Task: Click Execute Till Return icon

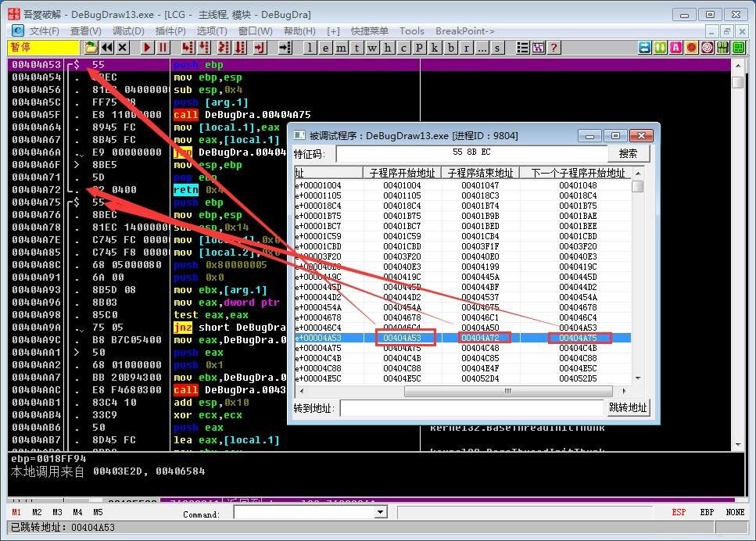Action: coord(260,47)
